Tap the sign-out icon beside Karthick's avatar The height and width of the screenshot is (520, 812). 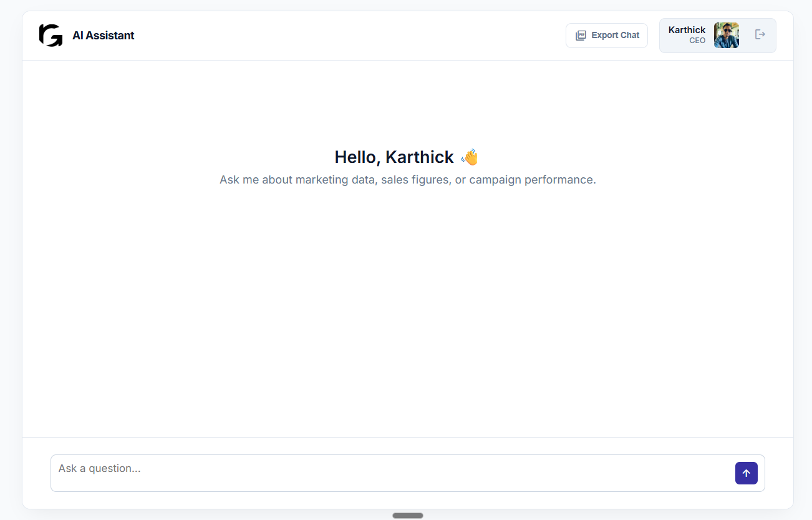(760, 34)
